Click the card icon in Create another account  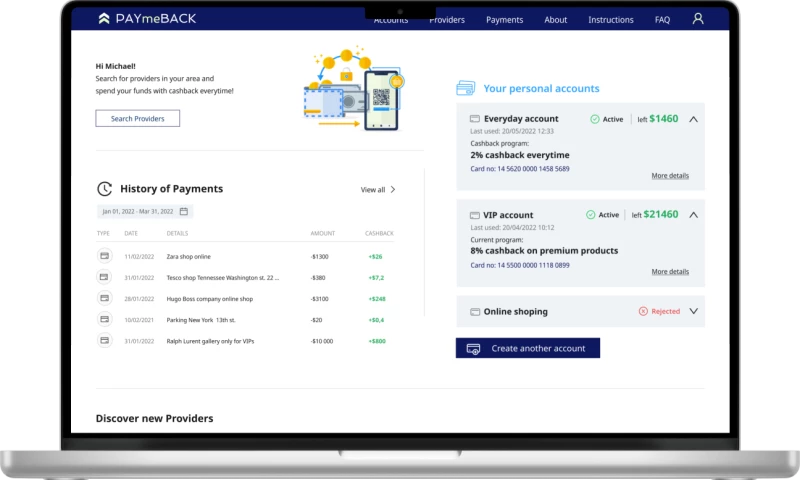point(473,349)
